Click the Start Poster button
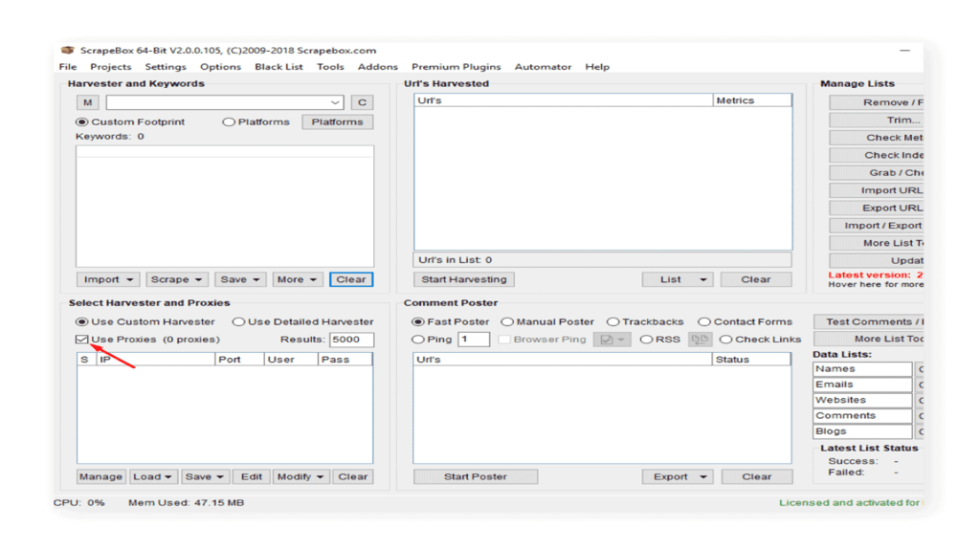Screen dimensions: 980x551 [x=475, y=476]
